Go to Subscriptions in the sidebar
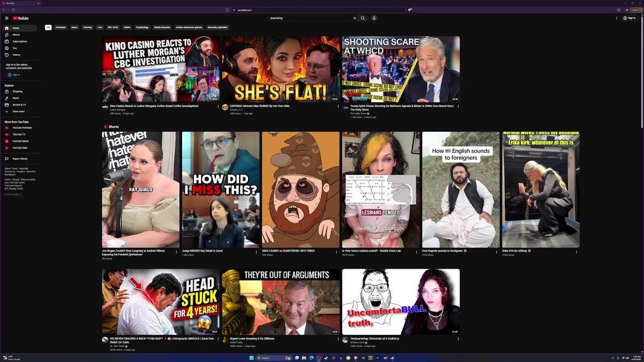Viewport: 644px width, 362px height. [20, 41]
